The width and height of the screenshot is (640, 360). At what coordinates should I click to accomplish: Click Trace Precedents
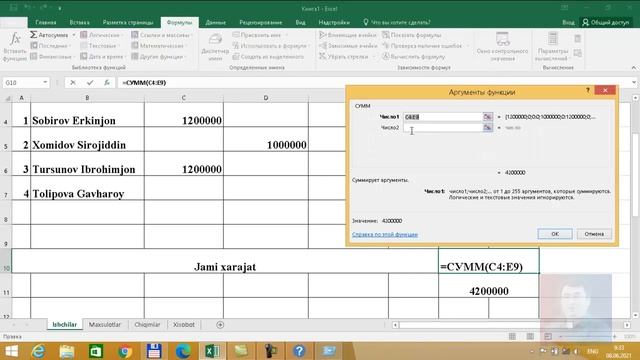(347, 35)
